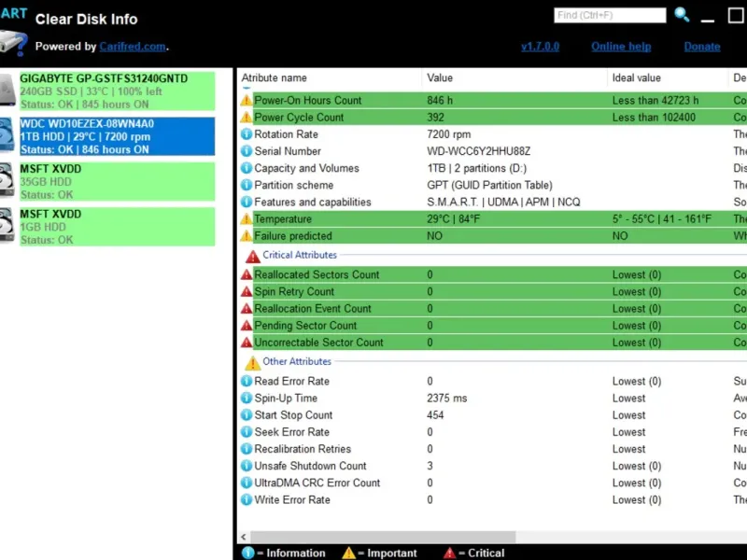This screenshot has width=747, height=560.
Task: Click critical icon beside Uncorrectable Sector Count
Action: click(247, 343)
